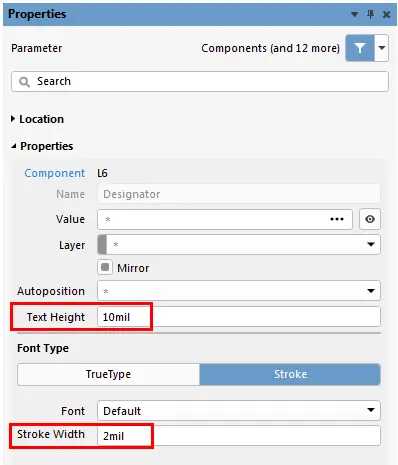Toggle Value visibility eye icon

click(x=370, y=219)
